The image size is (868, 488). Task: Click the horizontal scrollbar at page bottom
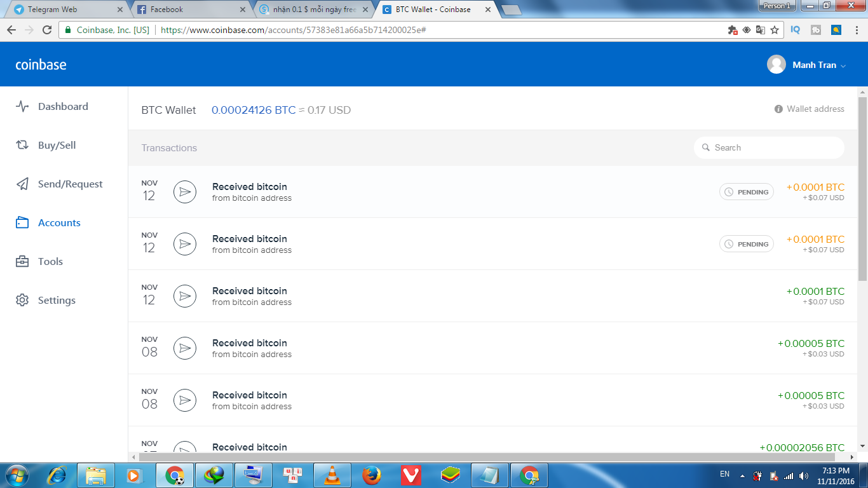pos(487,457)
